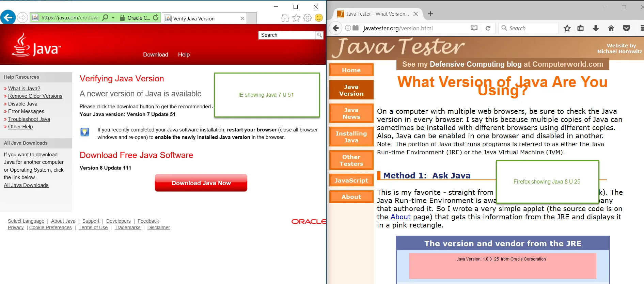The image size is (644, 284).
Task: Open IE tools gear menu
Action: (x=308, y=18)
